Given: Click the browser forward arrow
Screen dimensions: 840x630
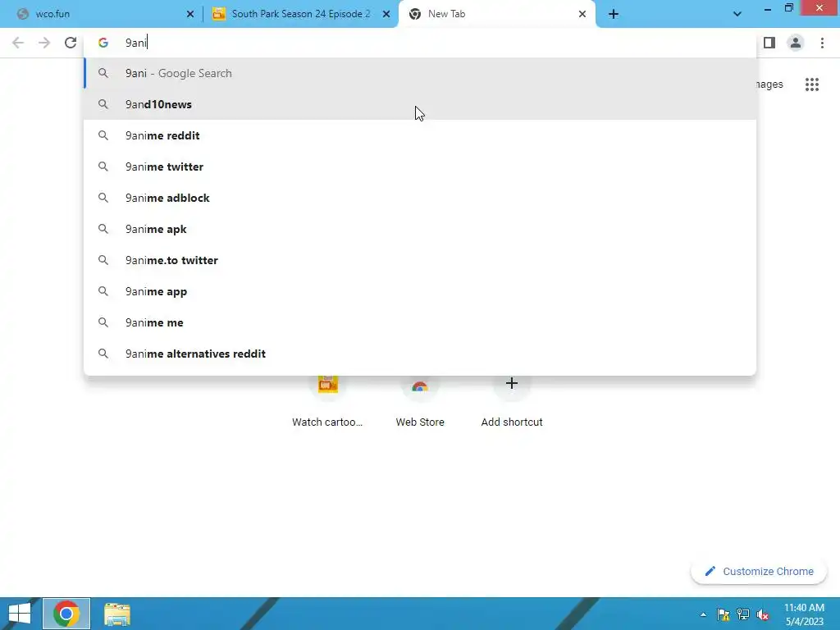Looking at the screenshot, I should [44, 43].
